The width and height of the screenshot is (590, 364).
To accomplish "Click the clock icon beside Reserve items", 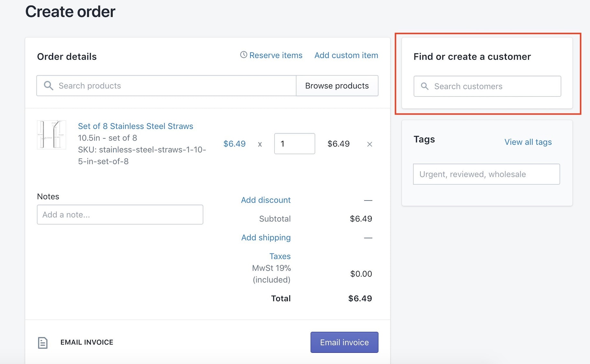I will [x=243, y=55].
